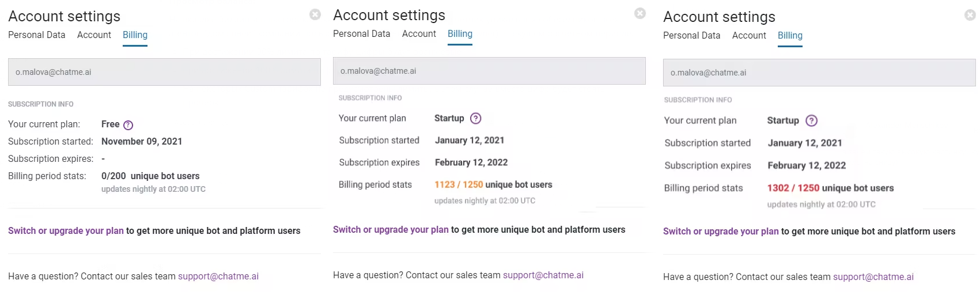Click support@chatme.ai link in left panel

pyautogui.click(x=218, y=276)
